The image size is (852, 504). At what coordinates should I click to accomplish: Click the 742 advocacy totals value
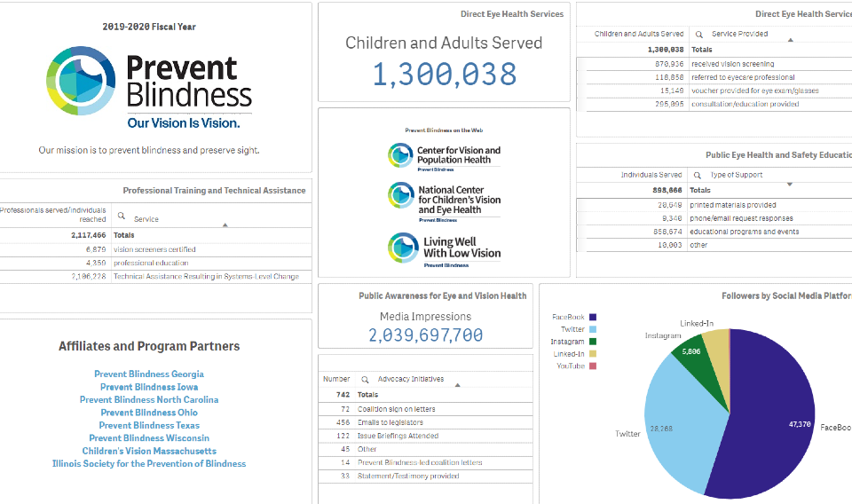(343, 395)
